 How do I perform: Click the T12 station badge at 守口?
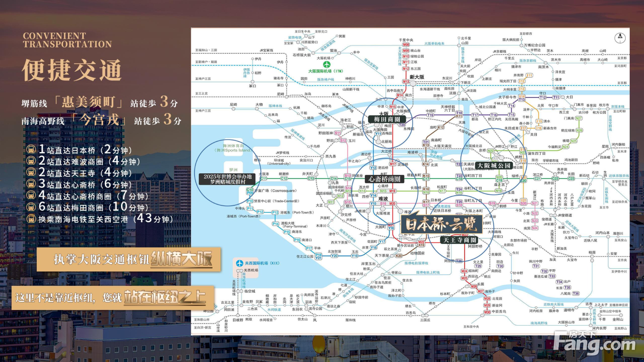pos(543,97)
